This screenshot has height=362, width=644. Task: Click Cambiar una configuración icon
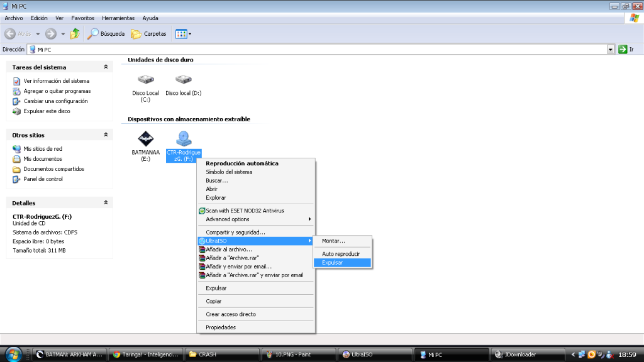click(x=16, y=101)
